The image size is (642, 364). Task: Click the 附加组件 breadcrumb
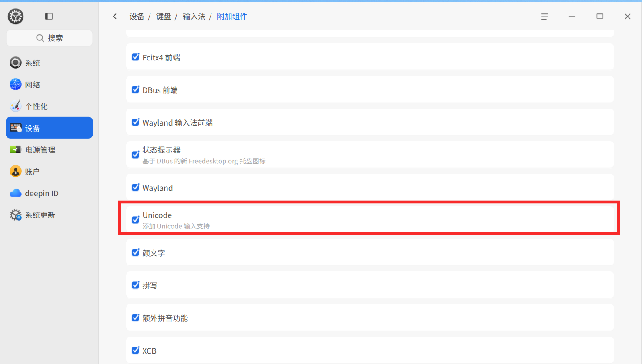232,17
